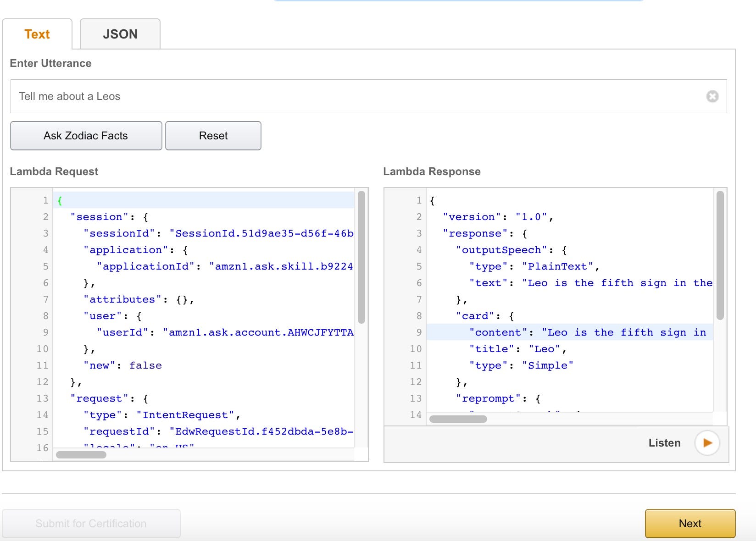Viewport: 756px width, 541px height.
Task: Clear the utterance with the X icon
Action: click(x=712, y=96)
